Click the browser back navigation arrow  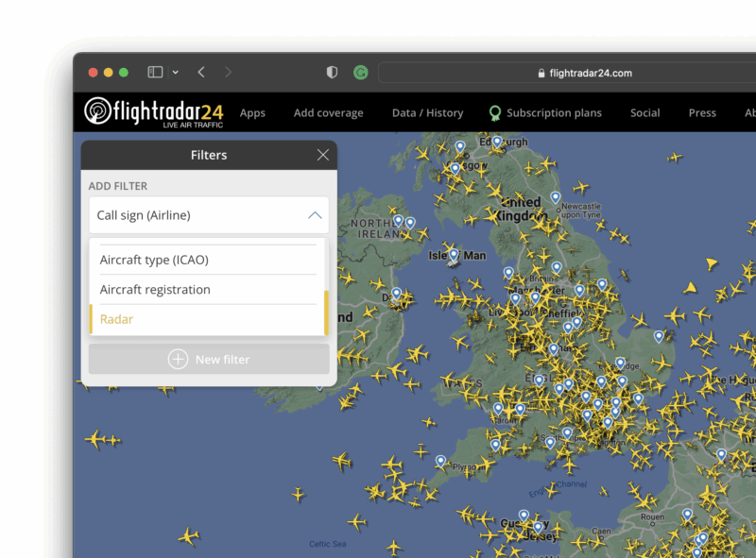(x=201, y=72)
